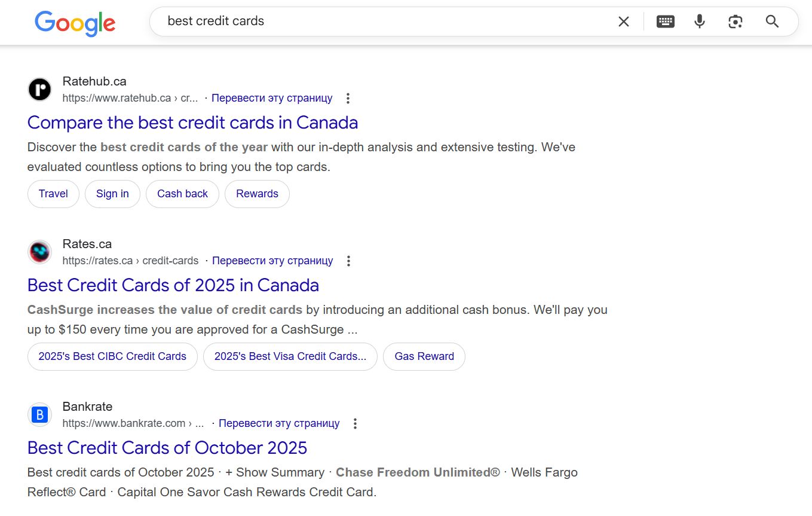This screenshot has height=516, width=812.
Task: Start voice search with microphone icon
Action: coord(700,22)
